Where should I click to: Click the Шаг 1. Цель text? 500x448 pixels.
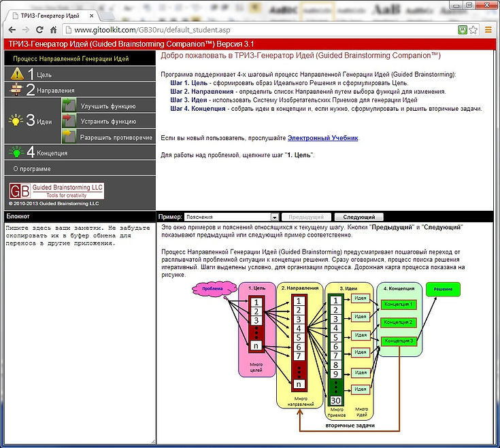189,83
